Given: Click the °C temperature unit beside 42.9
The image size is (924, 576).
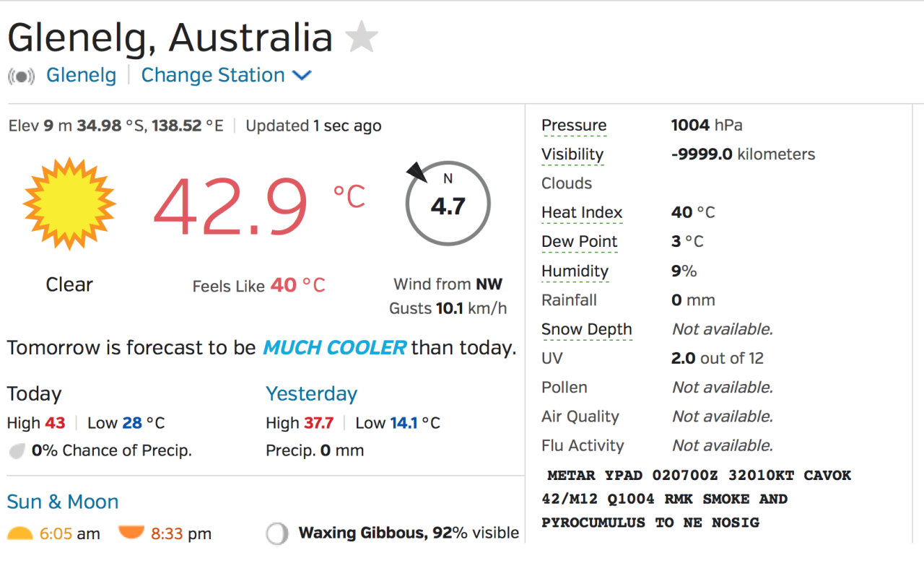Looking at the screenshot, I should (x=349, y=196).
